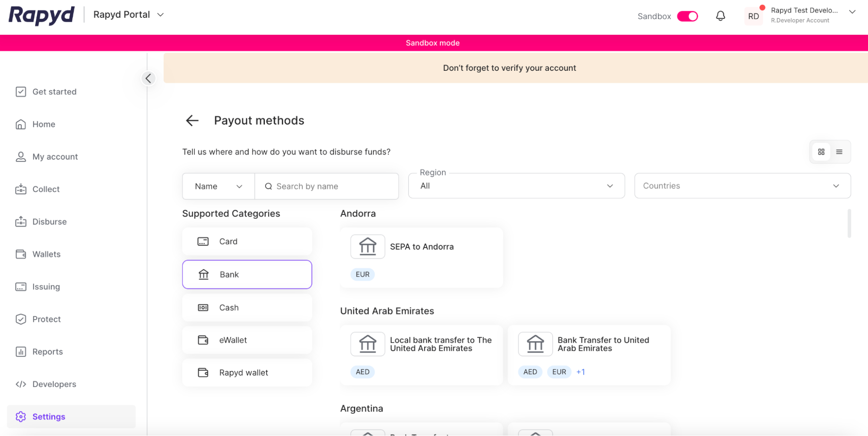The width and height of the screenshot is (868, 436).
Task: Click the Search by name field
Action: pyautogui.click(x=327, y=186)
